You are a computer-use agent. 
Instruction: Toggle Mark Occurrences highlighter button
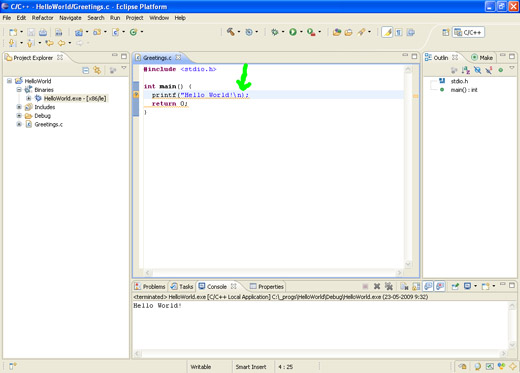tap(387, 32)
